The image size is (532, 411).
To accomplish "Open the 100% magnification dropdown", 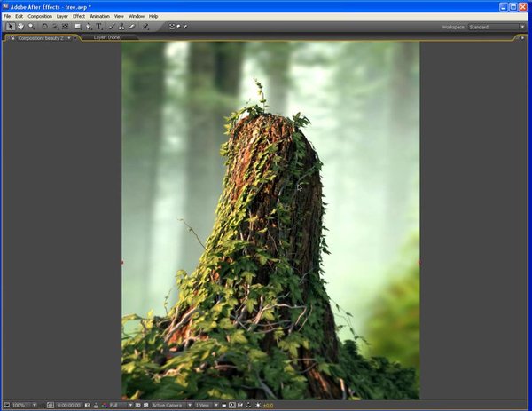I will 23,405.
